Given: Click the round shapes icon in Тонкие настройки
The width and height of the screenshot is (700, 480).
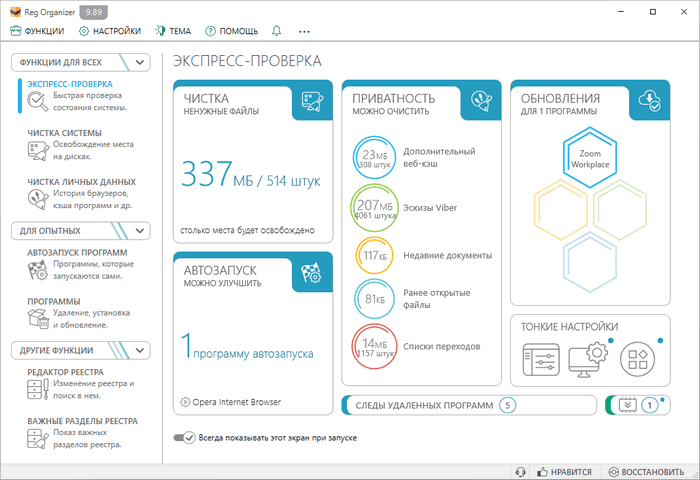Looking at the screenshot, I should tap(636, 357).
